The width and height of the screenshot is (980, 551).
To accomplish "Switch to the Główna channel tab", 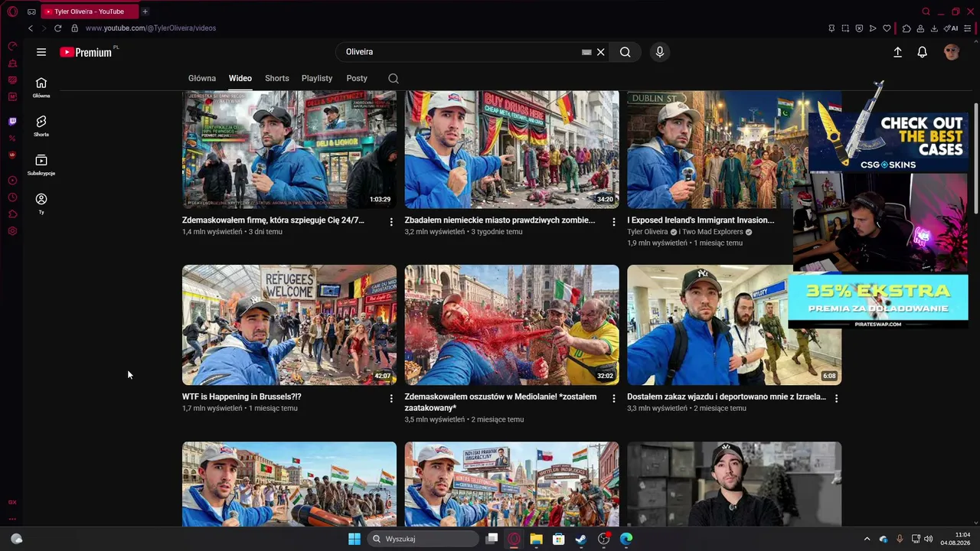I will pyautogui.click(x=202, y=78).
